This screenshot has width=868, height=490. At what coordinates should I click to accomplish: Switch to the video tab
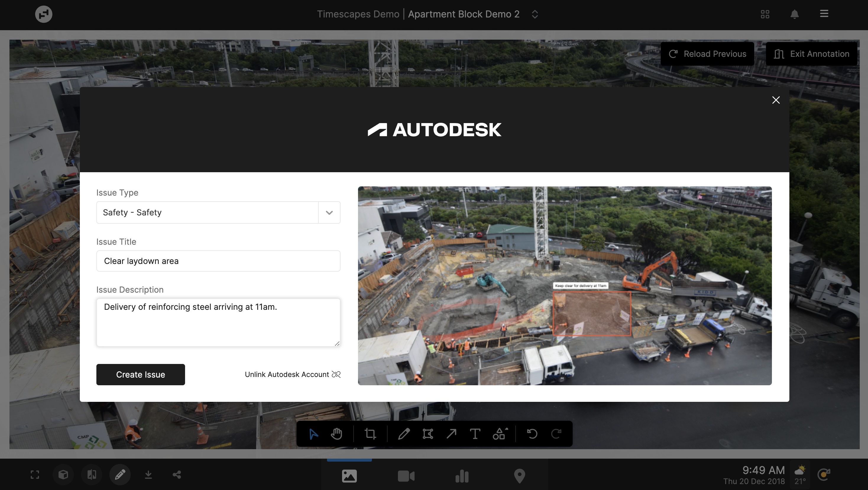click(406, 476)
